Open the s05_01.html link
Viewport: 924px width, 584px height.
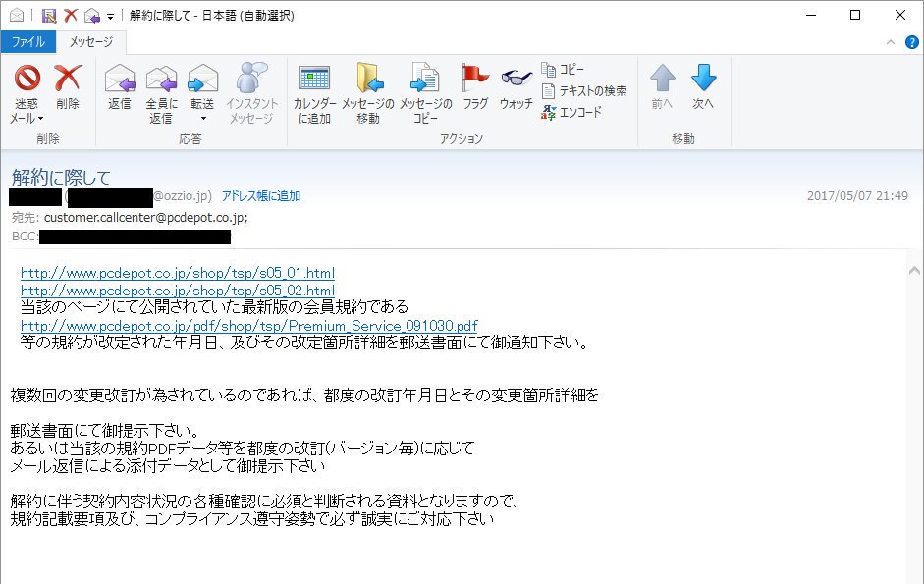(x=178, y=273)
